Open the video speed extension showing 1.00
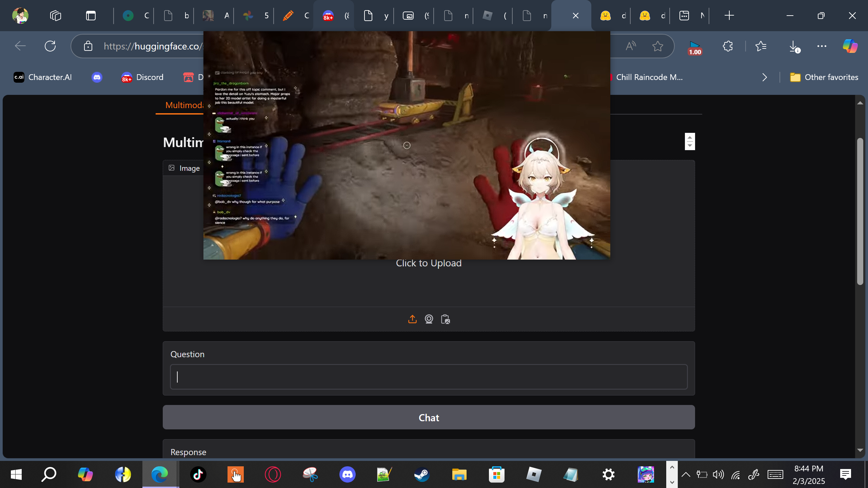The width and height of the screenshot is (868, 488). pyautogui.click(x=694, y=47)
